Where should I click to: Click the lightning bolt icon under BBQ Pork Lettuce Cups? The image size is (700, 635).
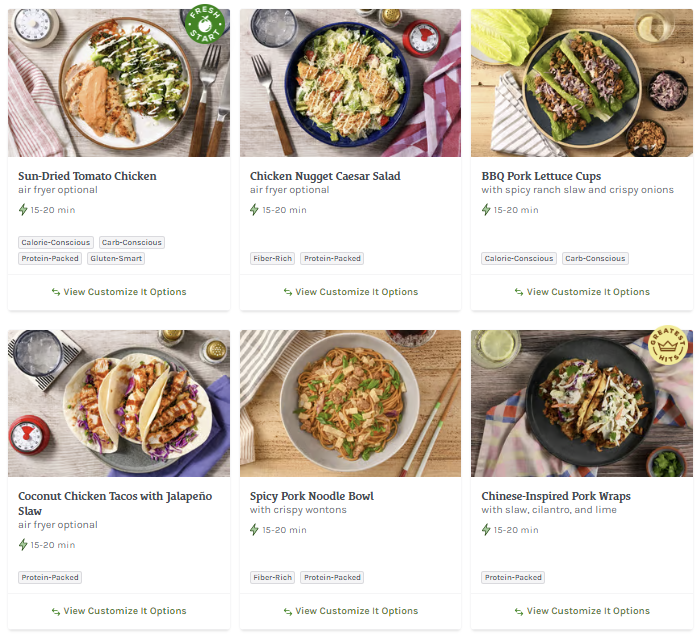coord(486,210)
